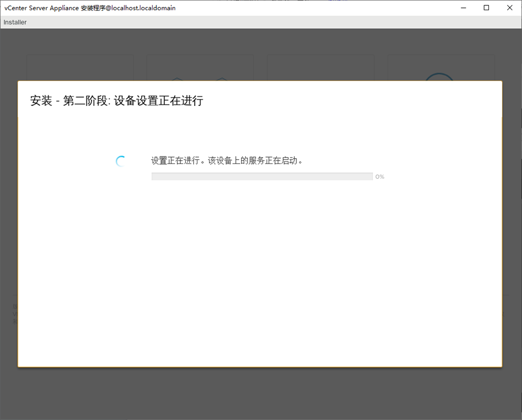Click the left hexagon icon in the second card

pyautogui.click(x=177, y=79)
